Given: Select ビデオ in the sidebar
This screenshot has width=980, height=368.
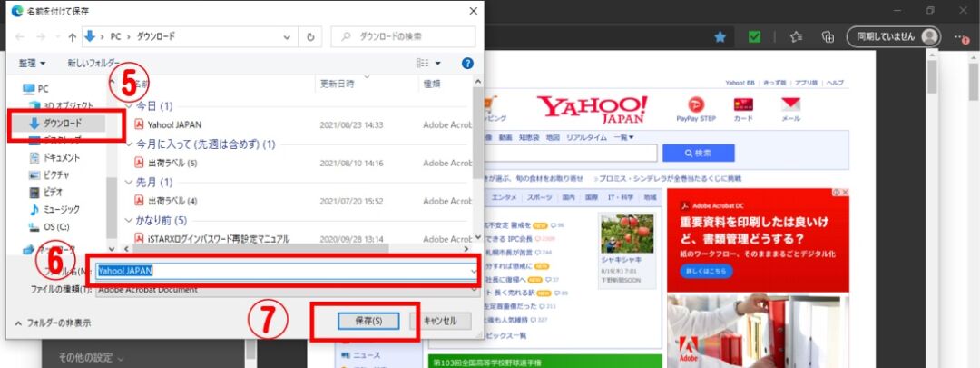Looking at the screenshot, I should point(46,192).
